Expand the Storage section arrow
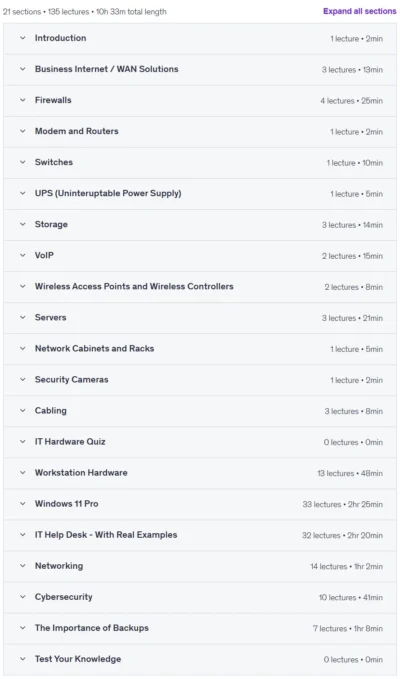 coord(23,224)
